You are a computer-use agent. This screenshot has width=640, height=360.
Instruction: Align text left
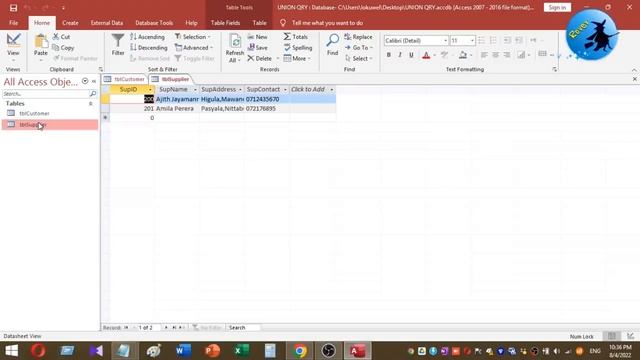coord(484,55)
